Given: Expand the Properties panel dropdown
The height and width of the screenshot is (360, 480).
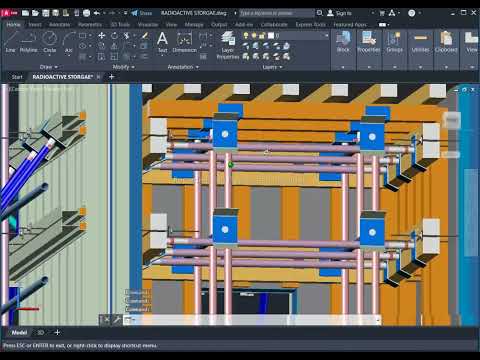Looking at the screenshot, I should (369, 67).
